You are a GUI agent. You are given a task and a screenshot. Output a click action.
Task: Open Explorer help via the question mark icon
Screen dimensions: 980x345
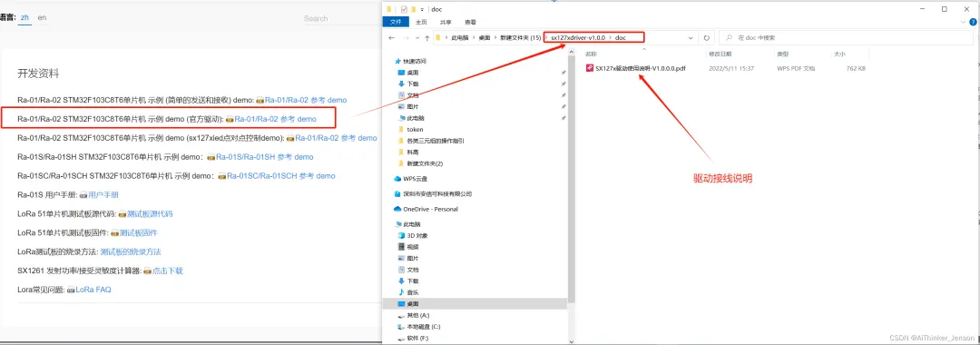point(973,21)
